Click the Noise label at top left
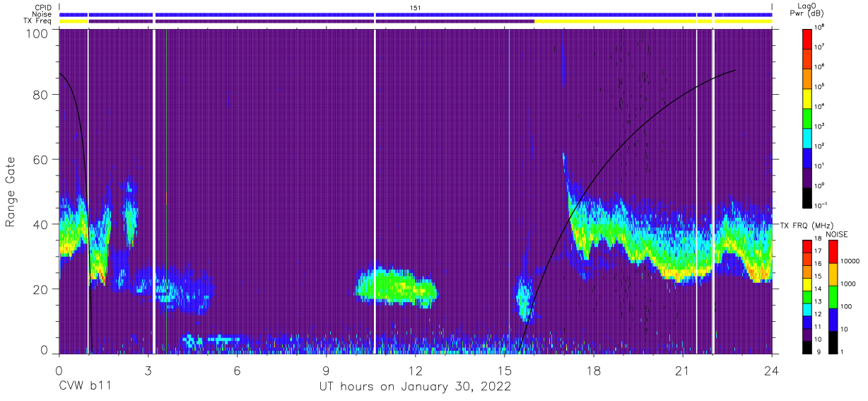The width and height of the screenshot is (868, 401). (42, 14)
